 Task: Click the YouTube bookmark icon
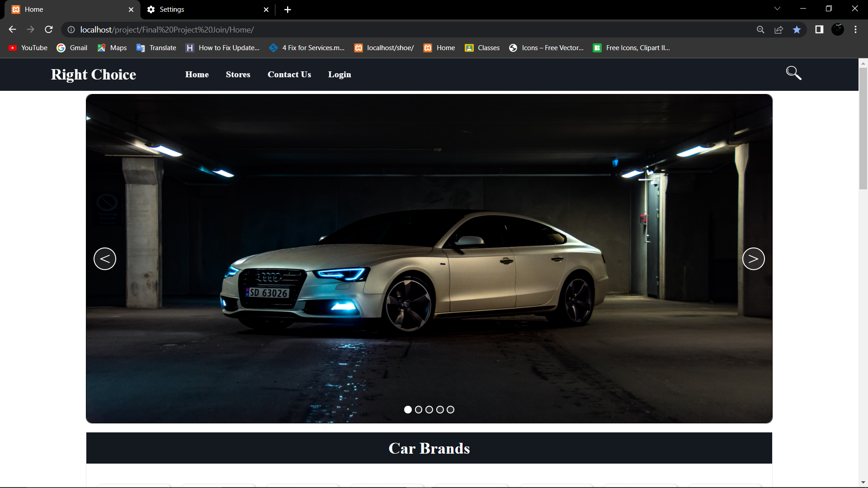[13, 47]
